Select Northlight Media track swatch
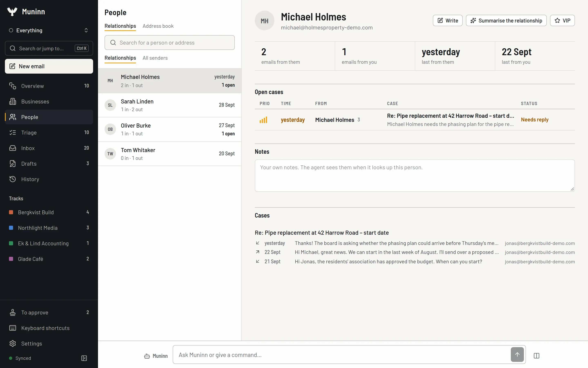This screenshot has height=368, width=588. click(11, 228)
